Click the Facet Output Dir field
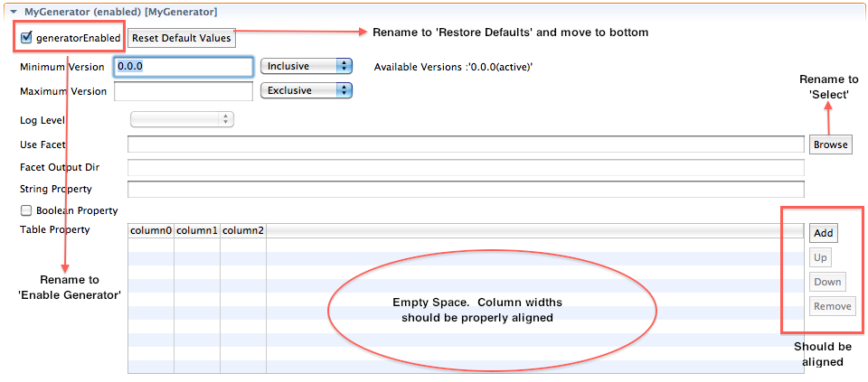The image size is (868, 382). pyautogui.click(x=466, y=167)
